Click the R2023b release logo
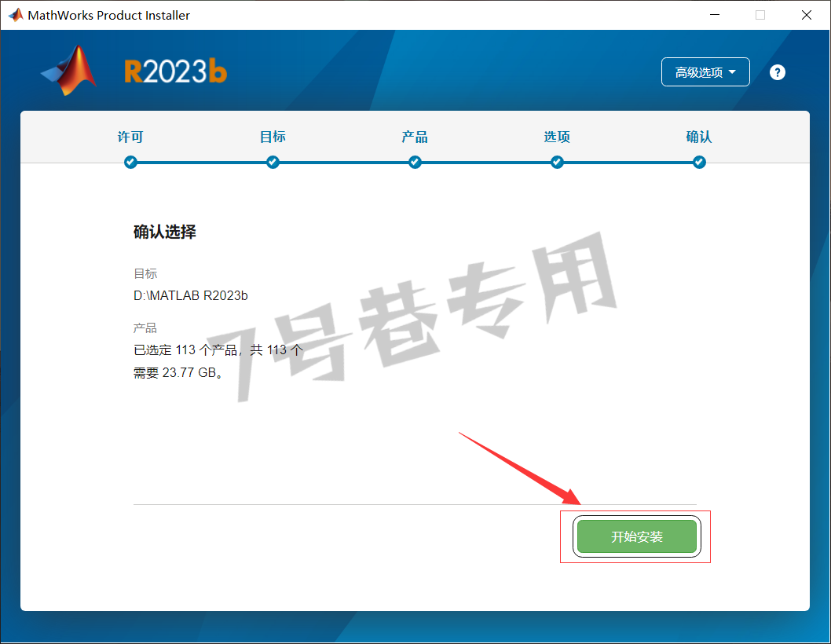 (x=175, y=71)
